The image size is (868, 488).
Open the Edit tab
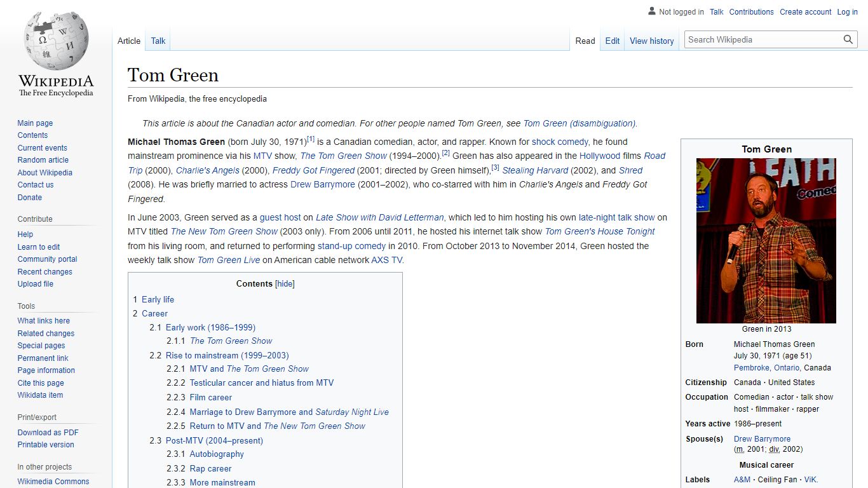613,41
